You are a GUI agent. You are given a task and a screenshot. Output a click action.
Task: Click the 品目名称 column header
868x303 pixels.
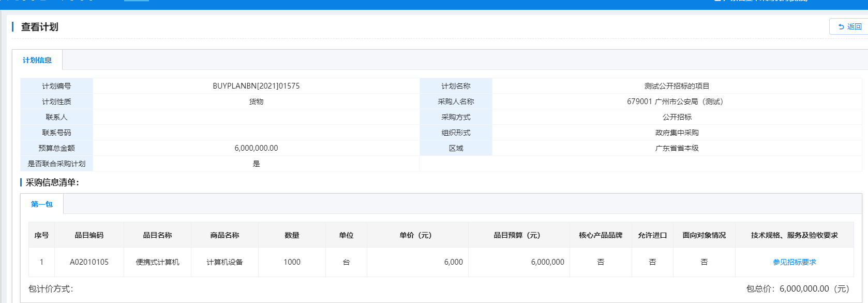(157, 235)
